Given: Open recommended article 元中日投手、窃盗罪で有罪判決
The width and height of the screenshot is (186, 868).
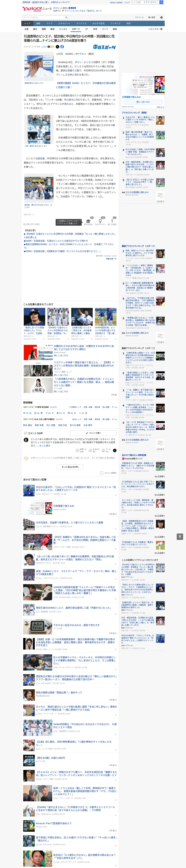Looking at the screenshot, I should tap(70, 523).
